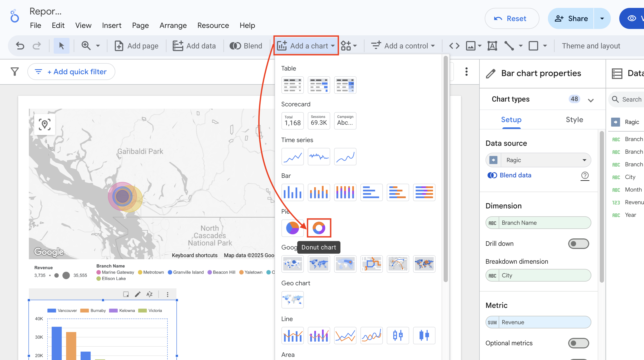The image size is (644, 360).
Task: Click Theme and layout button
Action: point(591,46)
